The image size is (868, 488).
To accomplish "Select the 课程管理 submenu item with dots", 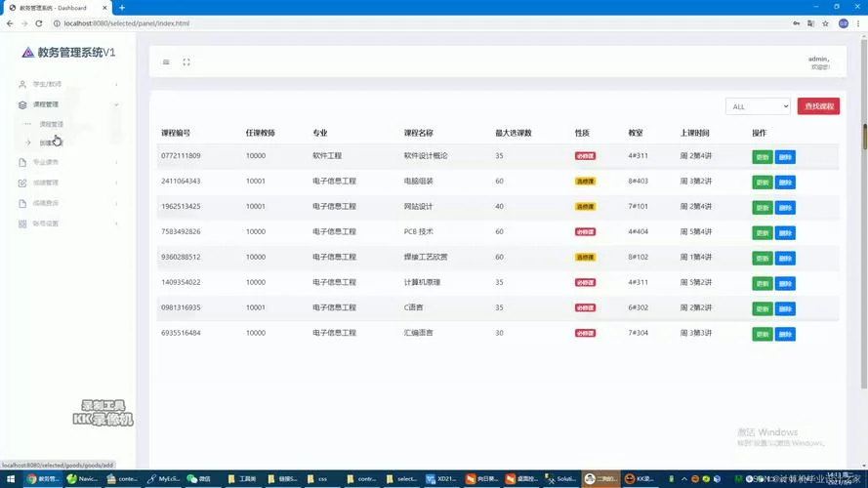I will [52, 124].
